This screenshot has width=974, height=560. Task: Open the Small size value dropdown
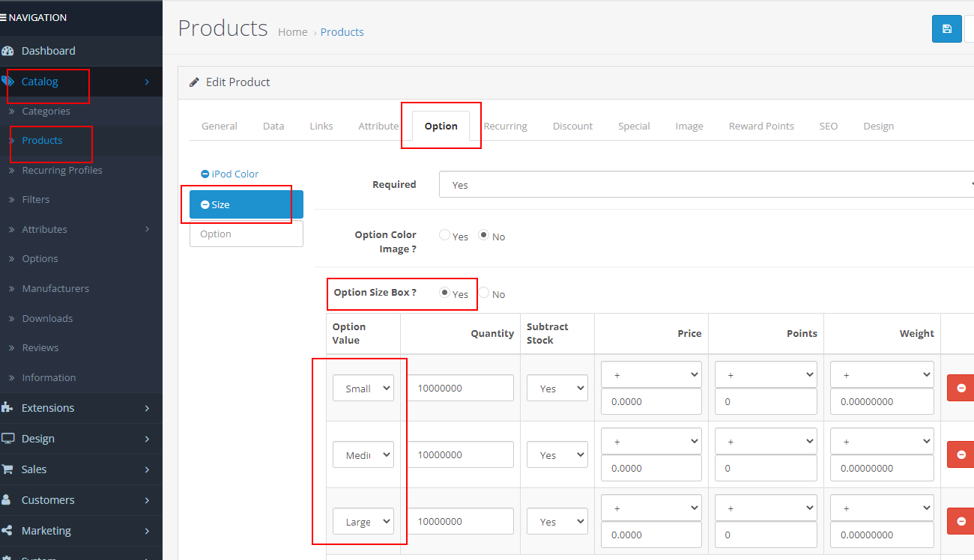[x=363, y=388]
